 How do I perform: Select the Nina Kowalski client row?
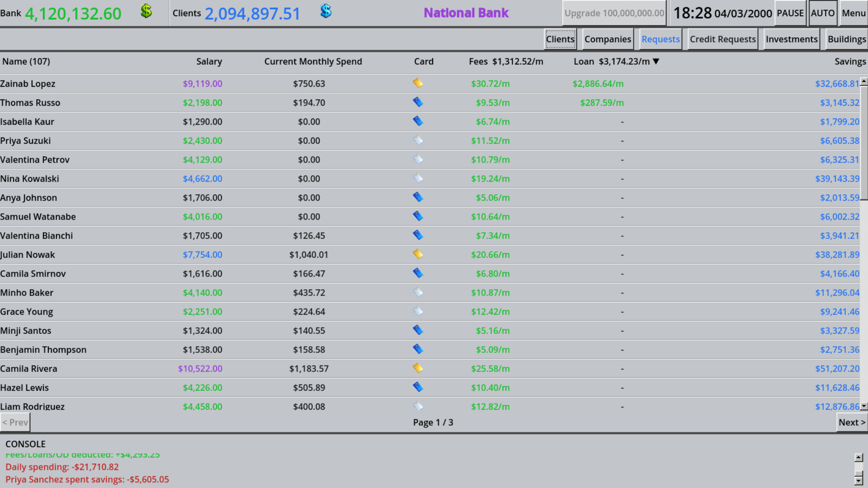[181, 178]
